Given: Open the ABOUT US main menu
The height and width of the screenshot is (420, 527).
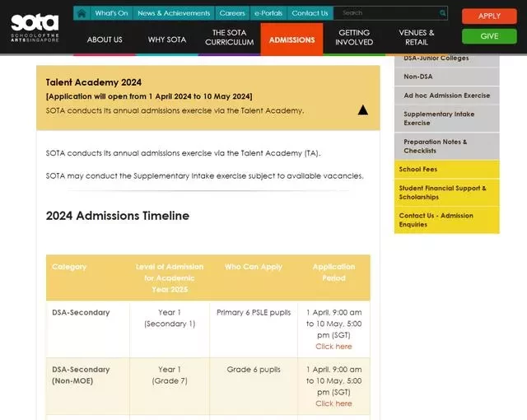Looking at the screenshot, I should [105, 40].
